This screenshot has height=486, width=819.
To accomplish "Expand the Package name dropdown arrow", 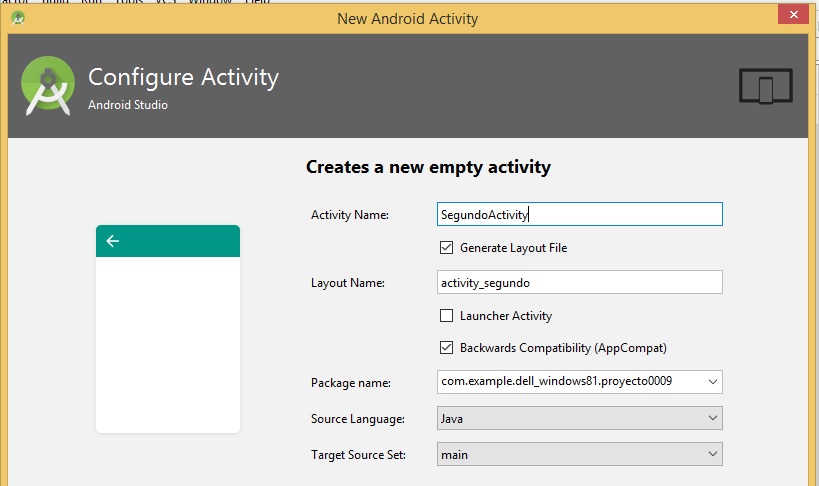I will coord(711,382).
